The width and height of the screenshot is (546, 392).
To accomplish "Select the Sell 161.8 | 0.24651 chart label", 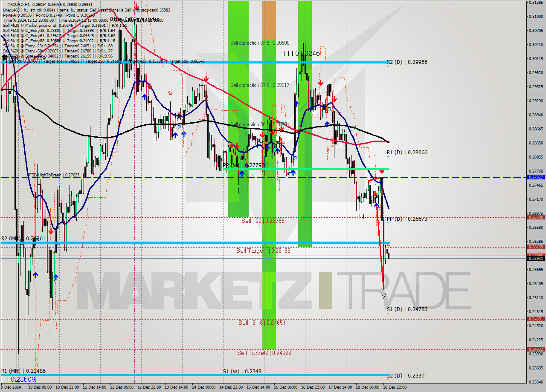I will (262, 323).
